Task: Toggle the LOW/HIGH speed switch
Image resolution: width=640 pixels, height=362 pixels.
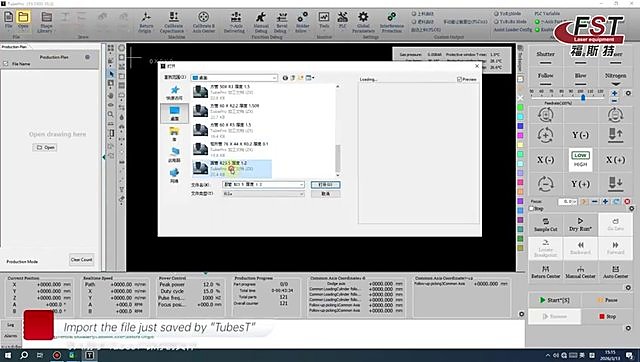Action: point(580,160)
